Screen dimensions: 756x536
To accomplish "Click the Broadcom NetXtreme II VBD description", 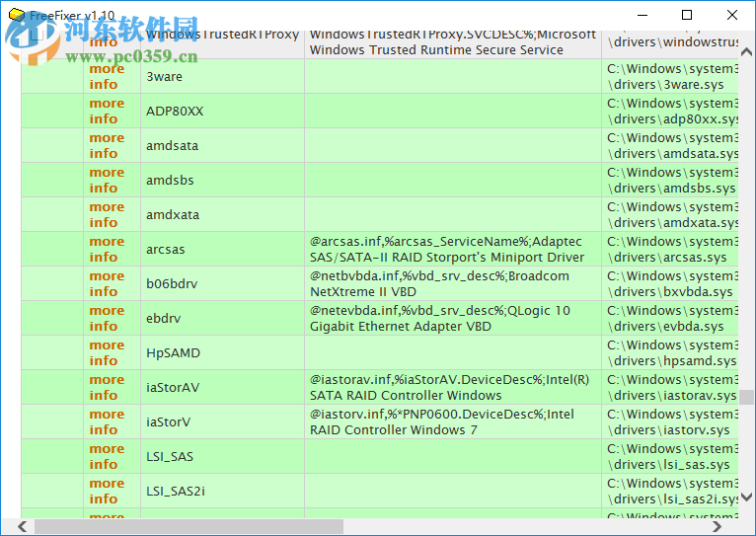I will click(x=439, y=284).
